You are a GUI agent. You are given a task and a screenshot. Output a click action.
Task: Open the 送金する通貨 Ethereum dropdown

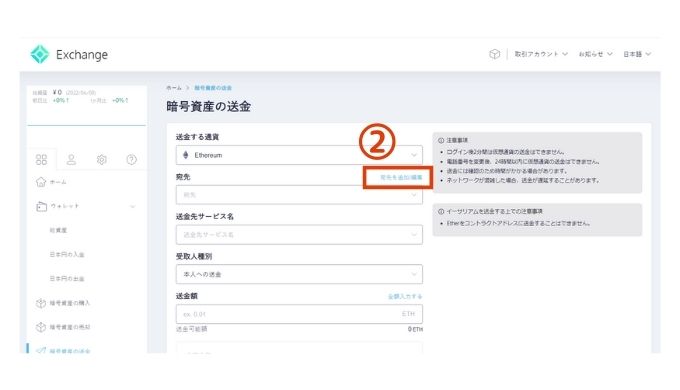coord(299,155)
